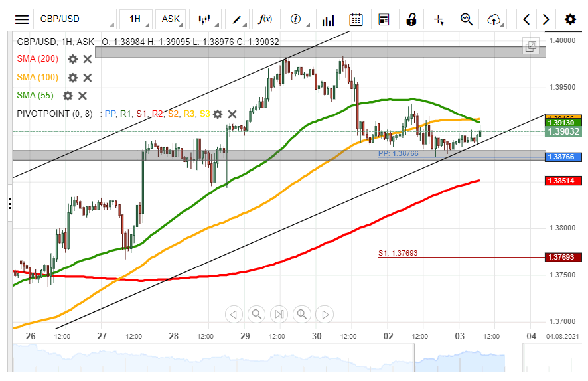Open SMA (55) settings gear
588x381 pixels.
pyautogui.click(x=68, y=96)
